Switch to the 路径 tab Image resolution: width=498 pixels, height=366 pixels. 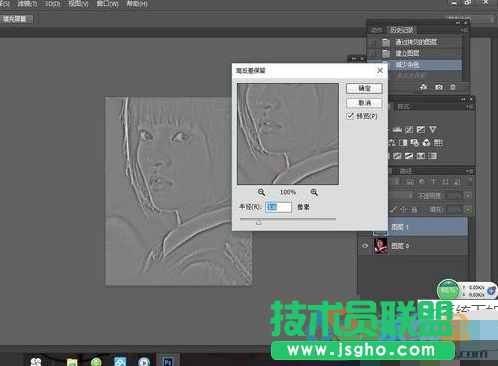tap(405, 171)
